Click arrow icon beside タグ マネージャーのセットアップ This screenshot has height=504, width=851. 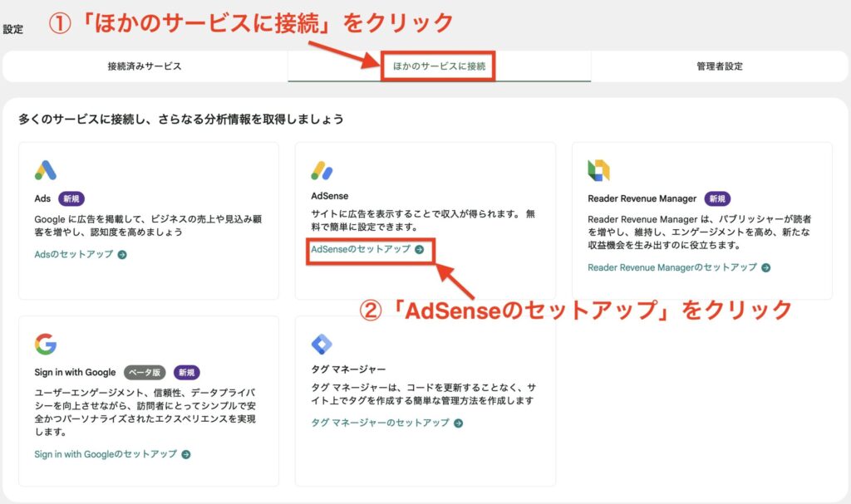[x=459, y=423]
